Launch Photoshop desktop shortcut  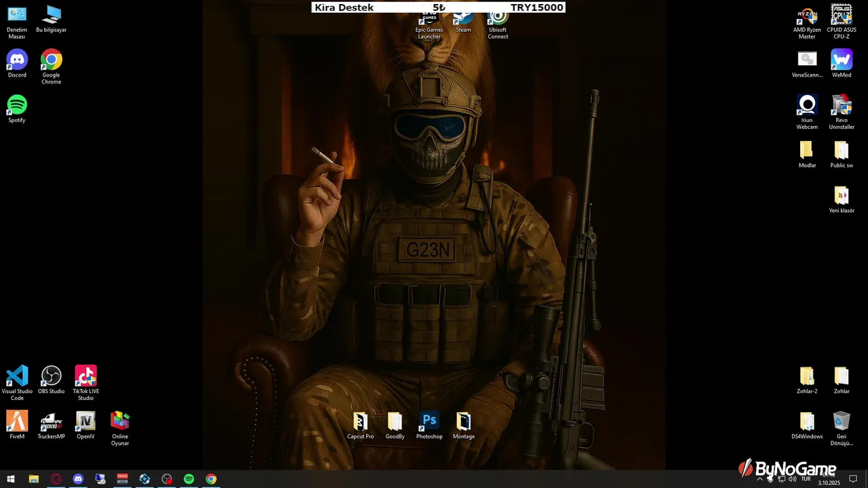429,426
